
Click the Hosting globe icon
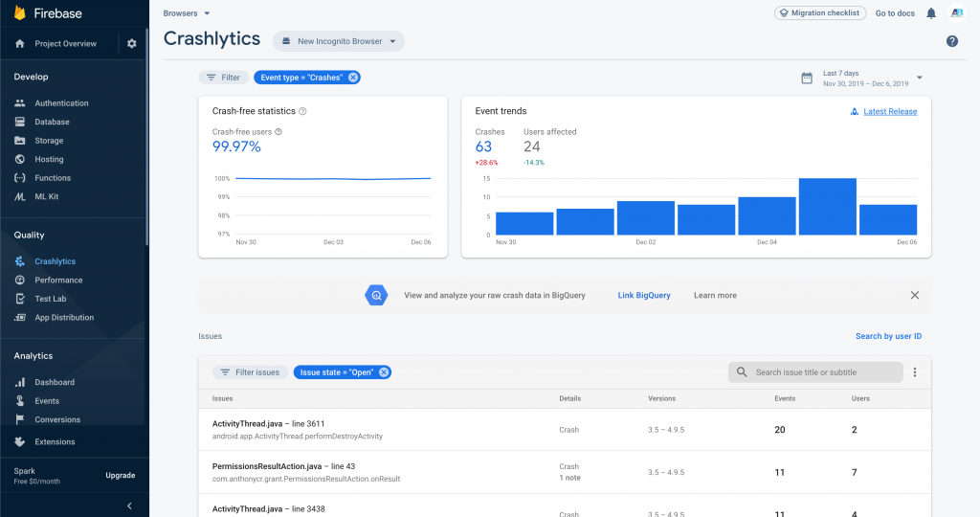click(x=20, y=160)
